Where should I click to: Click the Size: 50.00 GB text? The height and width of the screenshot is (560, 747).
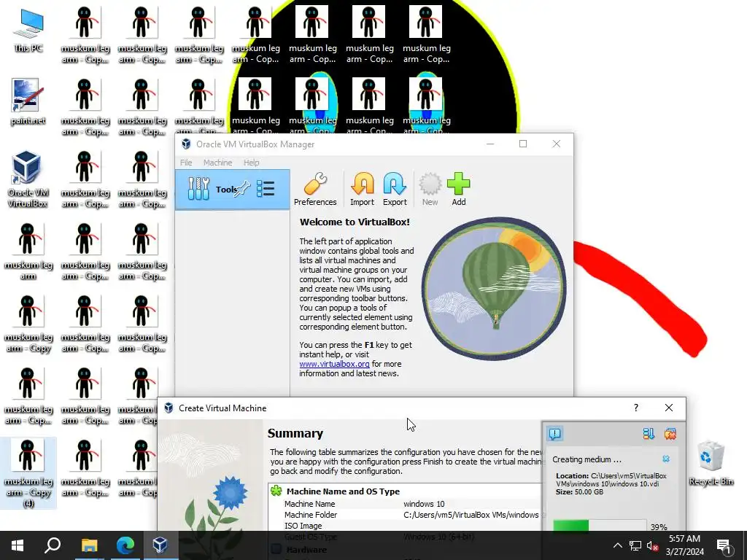point(579,492)
